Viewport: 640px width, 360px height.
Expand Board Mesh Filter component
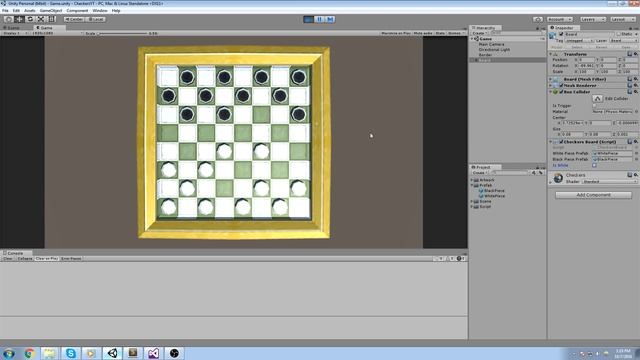(x=550, y=79)
